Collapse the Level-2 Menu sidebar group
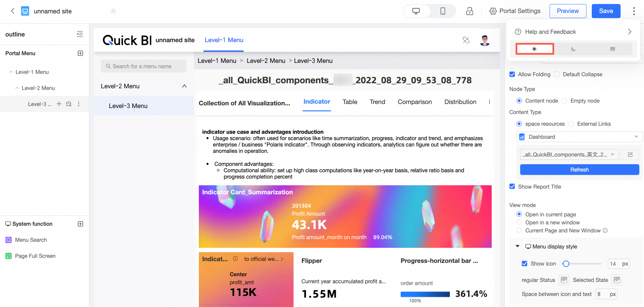 point(184,86)
